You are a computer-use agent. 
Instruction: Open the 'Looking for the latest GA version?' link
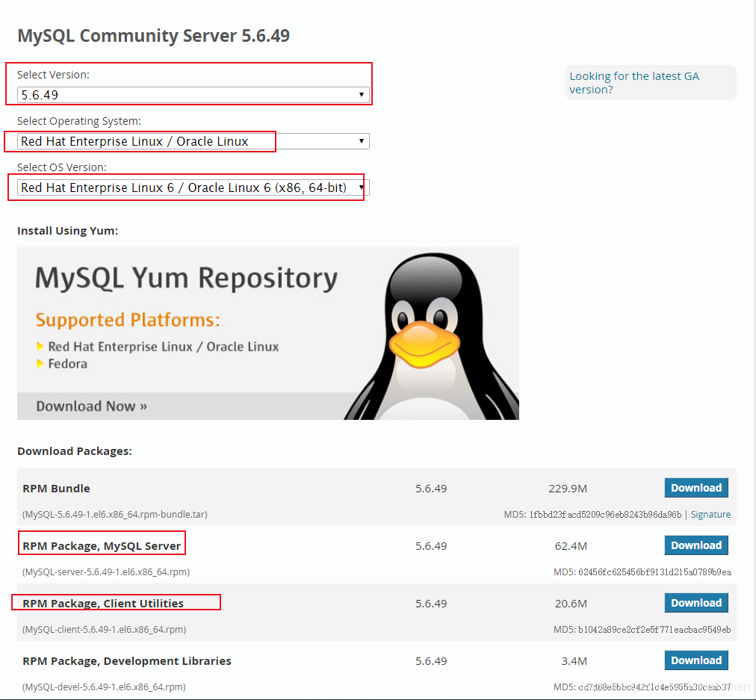click(634, 83)
